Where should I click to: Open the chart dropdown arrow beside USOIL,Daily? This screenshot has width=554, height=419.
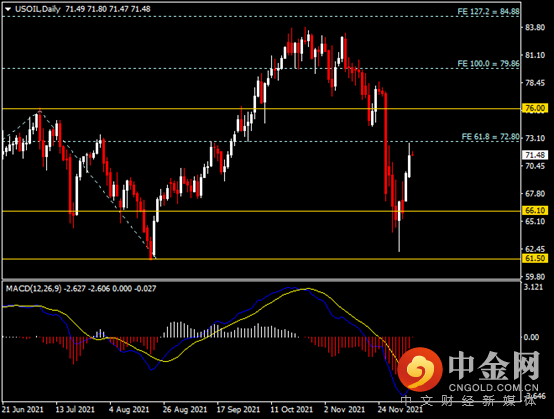(8, 10)
